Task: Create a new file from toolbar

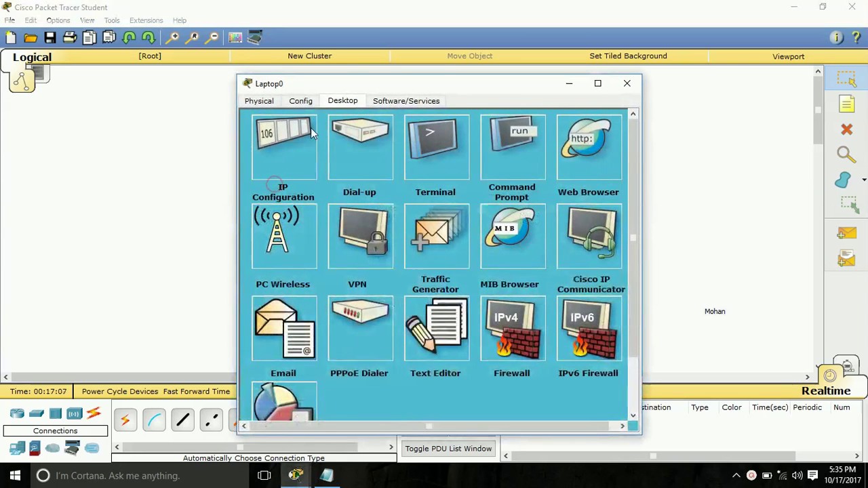Action: point(11,38)
